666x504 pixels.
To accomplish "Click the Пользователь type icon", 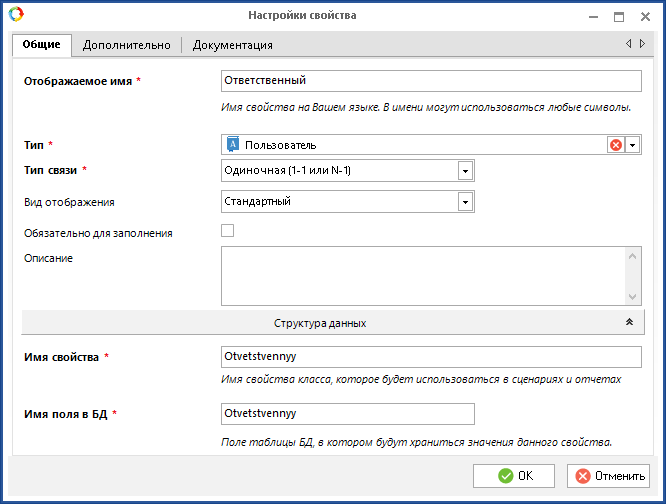I will (233, 145).
